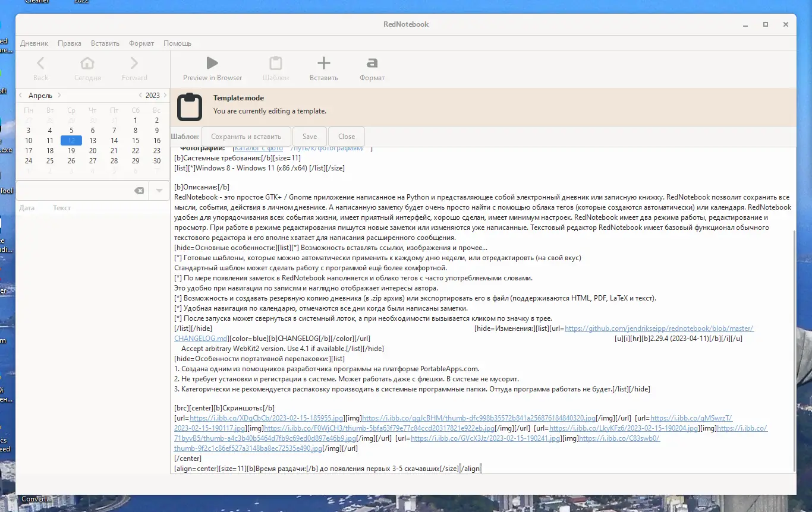Click the '[brc][center][b]Скриншоты:[/b]' line
812x512 pixels.
(x=224, y=408)
